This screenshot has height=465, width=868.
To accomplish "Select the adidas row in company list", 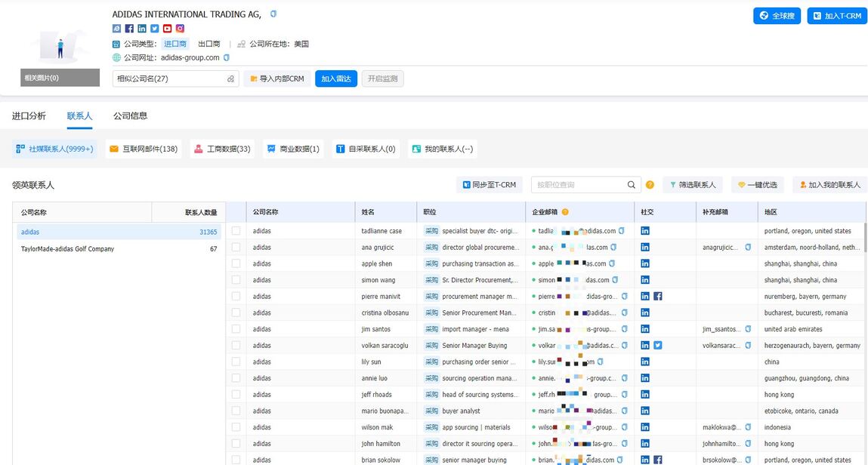I will click(119, 232).
